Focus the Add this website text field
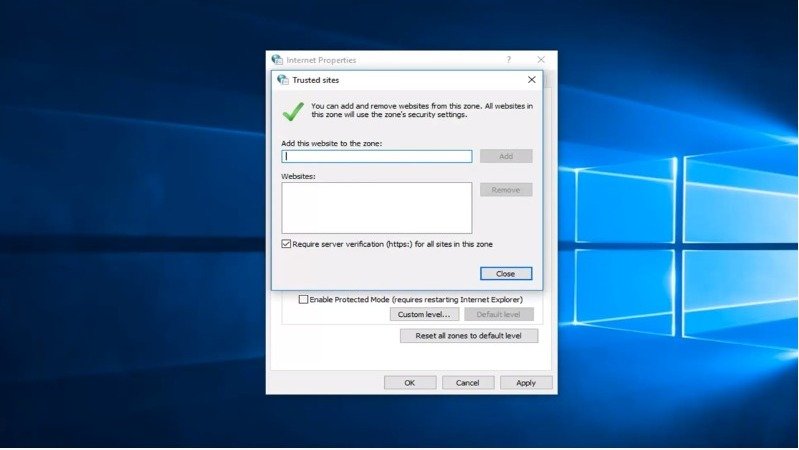 click(x=377, y=156)
